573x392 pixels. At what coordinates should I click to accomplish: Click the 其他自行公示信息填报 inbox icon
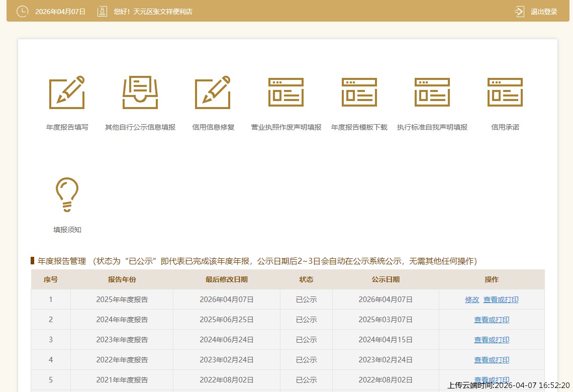point(140,92)
